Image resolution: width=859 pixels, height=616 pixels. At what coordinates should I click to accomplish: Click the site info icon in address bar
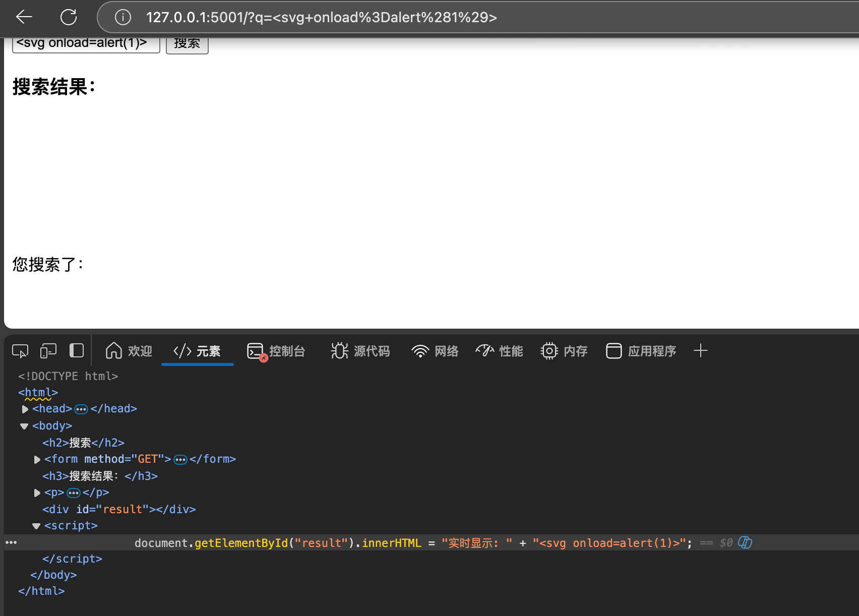point(123,17)
